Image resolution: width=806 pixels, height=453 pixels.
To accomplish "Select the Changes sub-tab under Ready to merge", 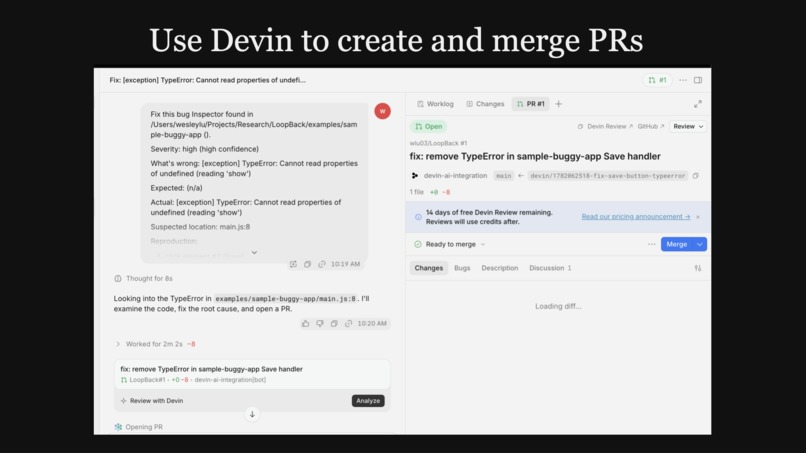I will click(429, 268).
